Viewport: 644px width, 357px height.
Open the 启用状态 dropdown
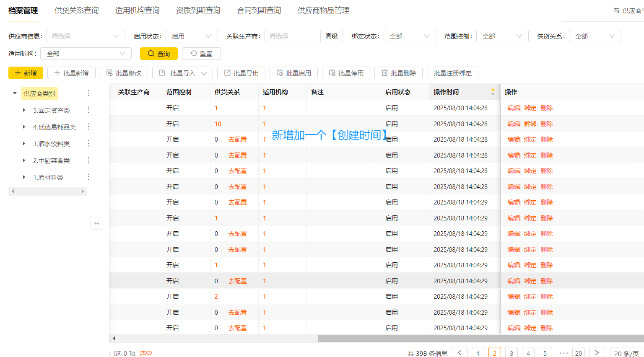[x=191, y=36]
